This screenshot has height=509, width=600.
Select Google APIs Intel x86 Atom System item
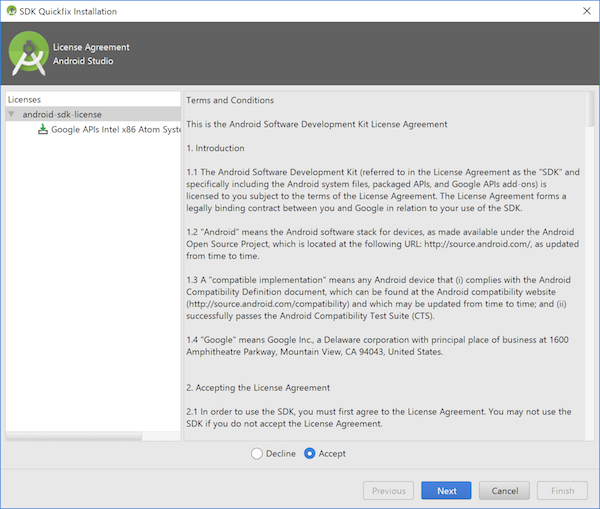[x=116, y=129]
